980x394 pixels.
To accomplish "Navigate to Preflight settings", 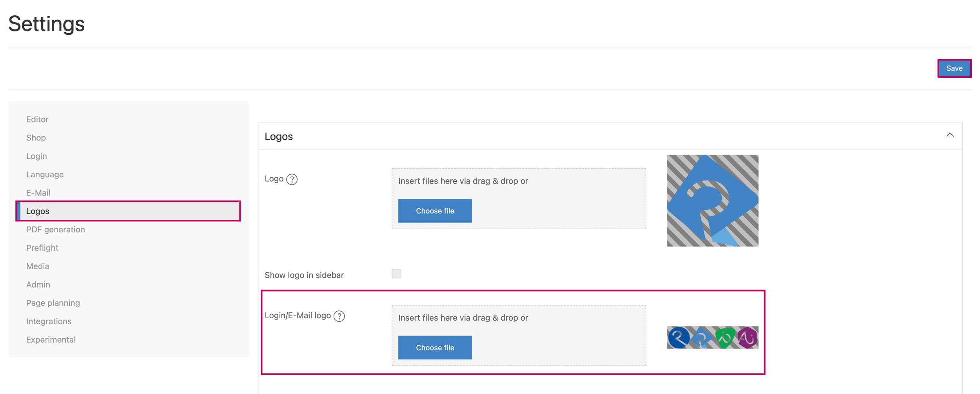I will coord(42,248).
